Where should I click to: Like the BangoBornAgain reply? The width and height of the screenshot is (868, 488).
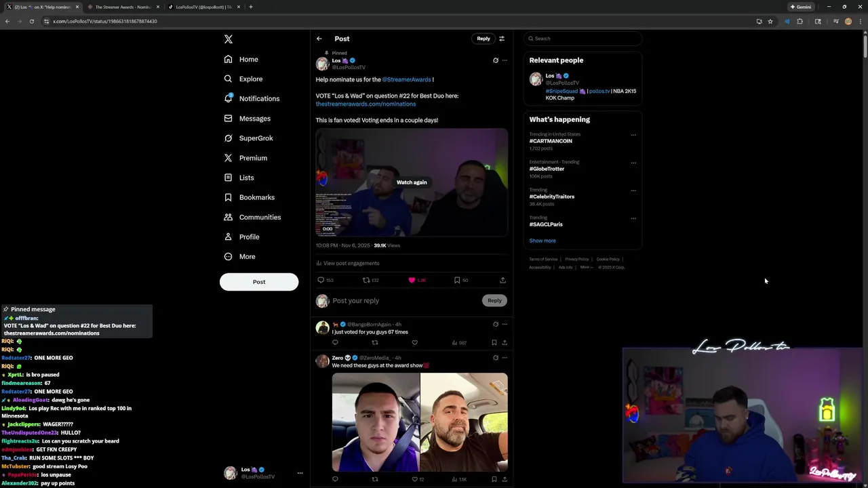click(414, 342)
